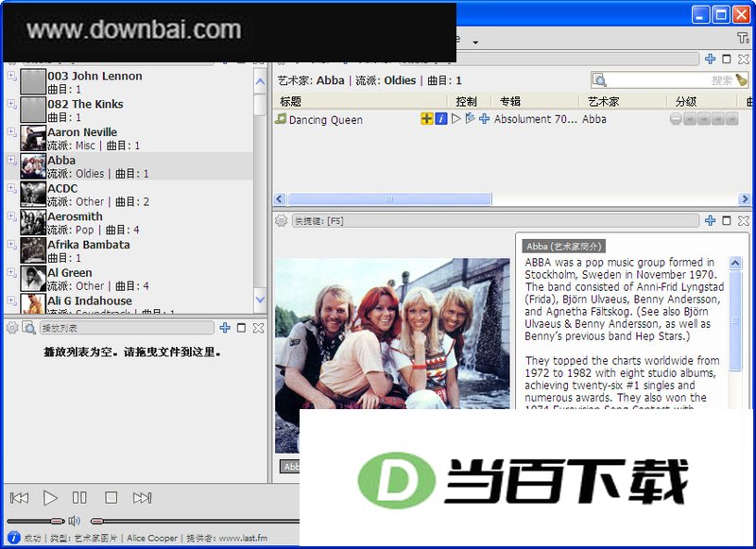Skip to the previous track
Viewport: 756px width, 549px height.
click(19, 497)
